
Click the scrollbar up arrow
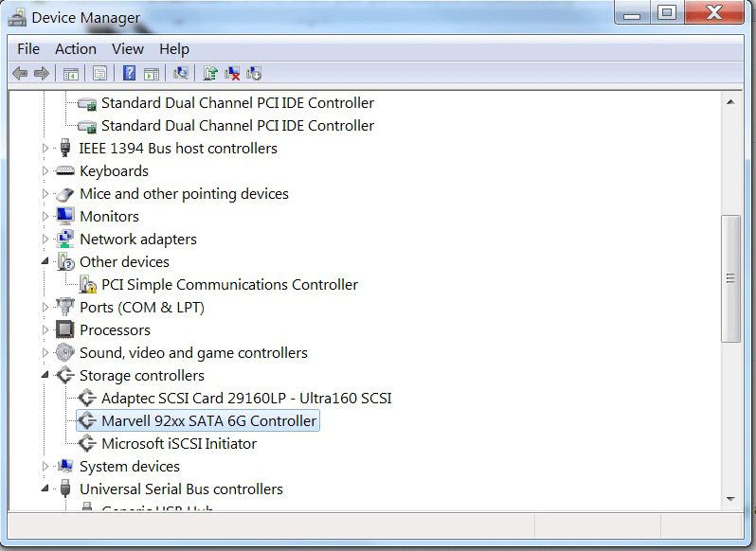click(730, 102)
